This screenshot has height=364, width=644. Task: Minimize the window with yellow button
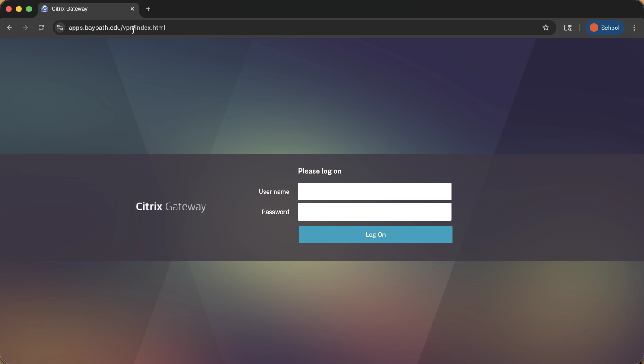19,9
